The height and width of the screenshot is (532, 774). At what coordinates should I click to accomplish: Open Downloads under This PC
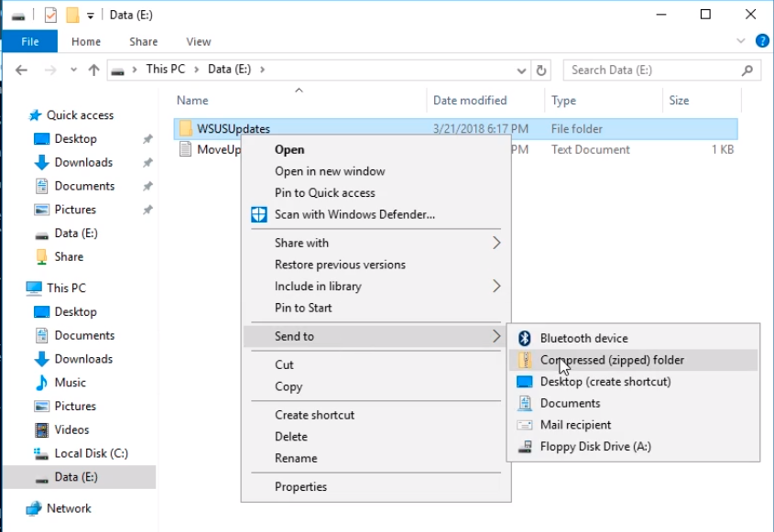click(83, 359)
